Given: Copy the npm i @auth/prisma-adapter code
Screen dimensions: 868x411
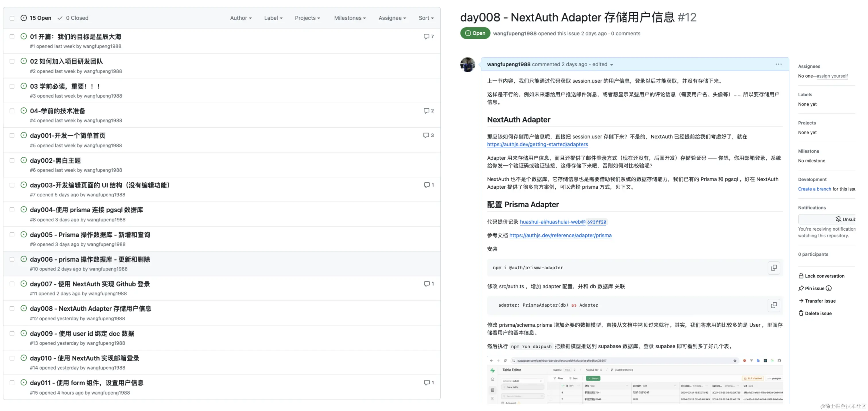Looking at the screenshot, I should pyautogui.click(x=774, y=268).
